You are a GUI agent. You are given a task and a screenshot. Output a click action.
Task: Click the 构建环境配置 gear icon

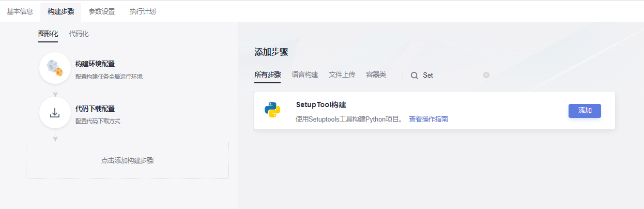pos(55,68)
